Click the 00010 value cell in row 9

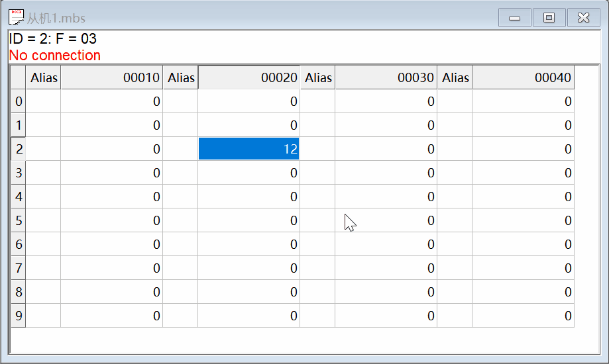click(112, 316)
